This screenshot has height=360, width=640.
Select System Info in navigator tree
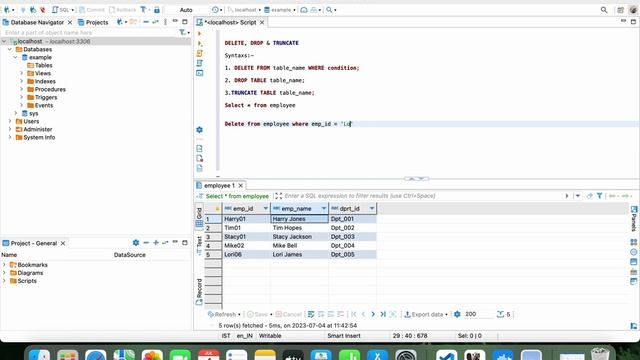click(35, 138)
